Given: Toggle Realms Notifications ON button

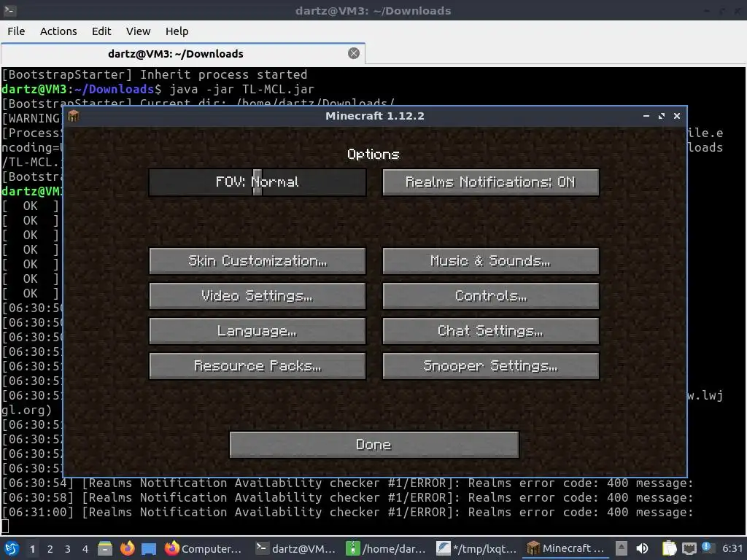Looking at the screenshot, I should coord(491,182).
